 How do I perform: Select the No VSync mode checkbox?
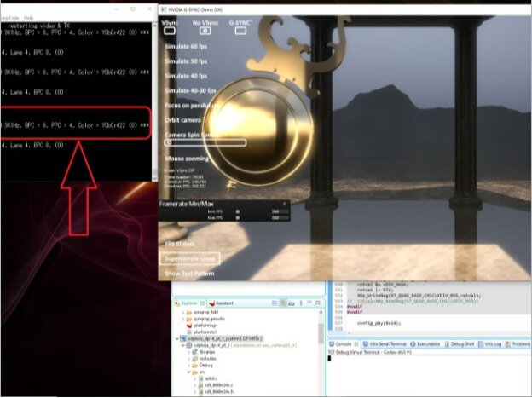[203, 30]
